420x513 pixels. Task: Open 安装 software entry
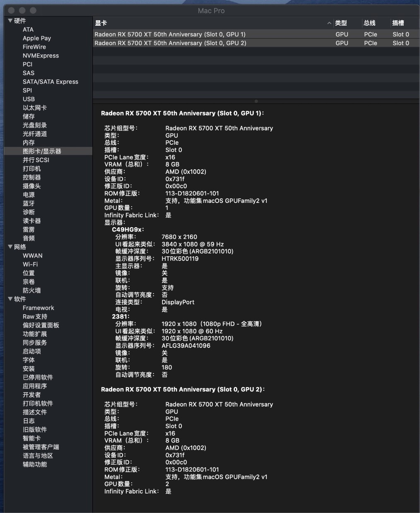[29, 368]
